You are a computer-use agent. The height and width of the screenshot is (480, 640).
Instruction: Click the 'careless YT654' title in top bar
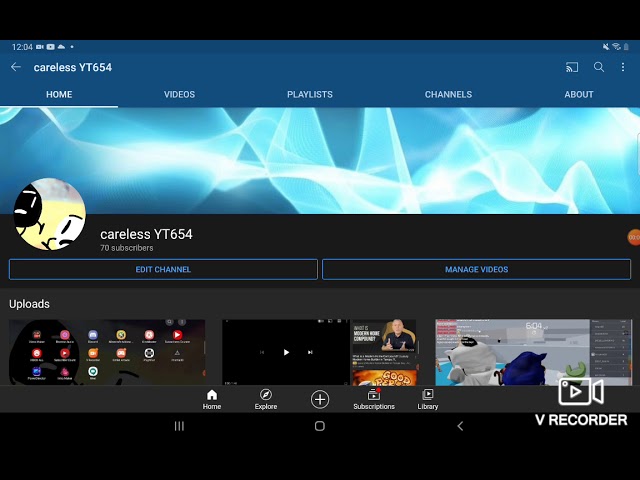(73, 67)
